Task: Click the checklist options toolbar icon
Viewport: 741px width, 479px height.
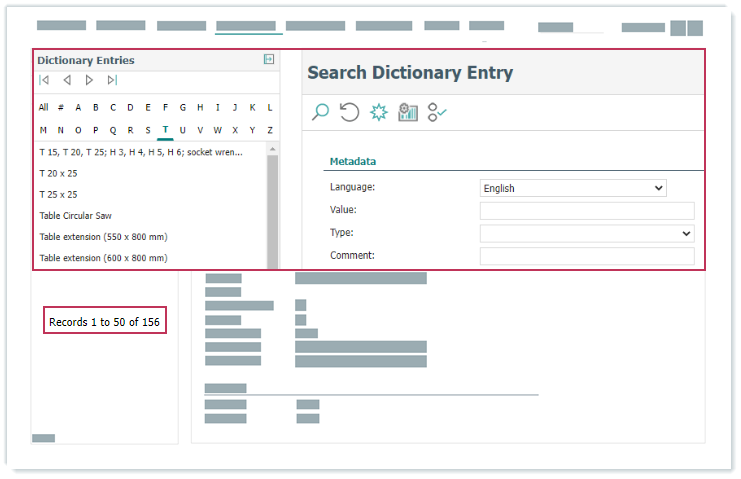Action: pos(437,112)
